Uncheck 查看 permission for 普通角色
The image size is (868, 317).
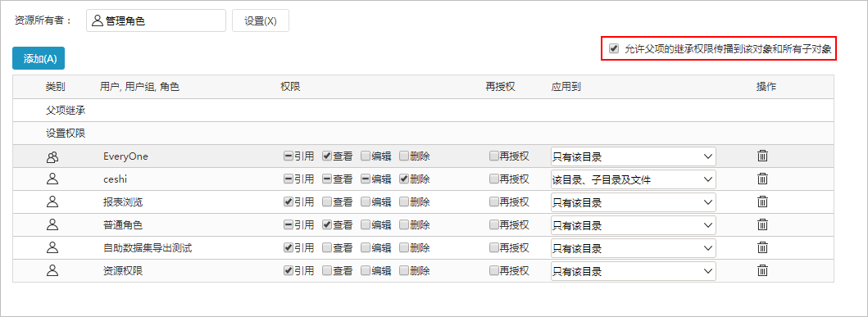pos(327,224)
